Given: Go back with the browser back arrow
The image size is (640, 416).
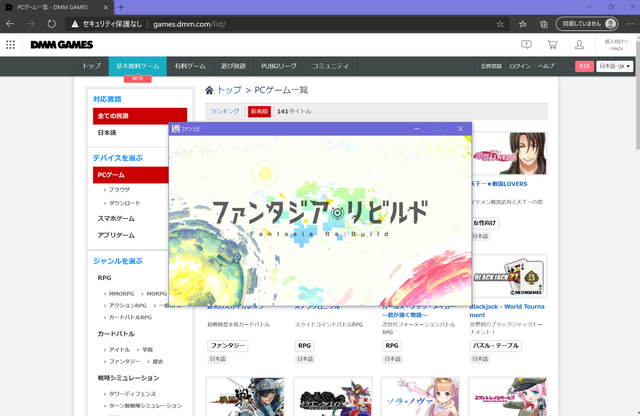Looking at the screenshot, I should click(10, 24).
